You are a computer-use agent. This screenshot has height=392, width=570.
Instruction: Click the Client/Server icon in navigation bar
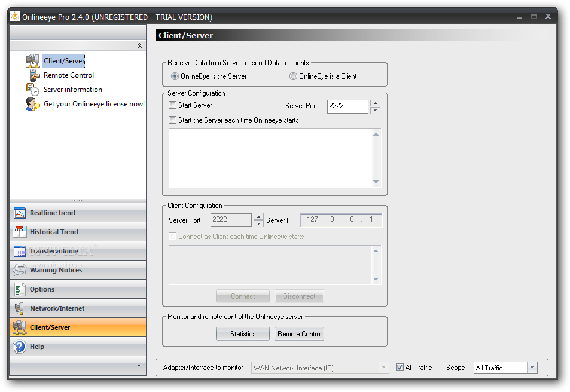point(20,327)
